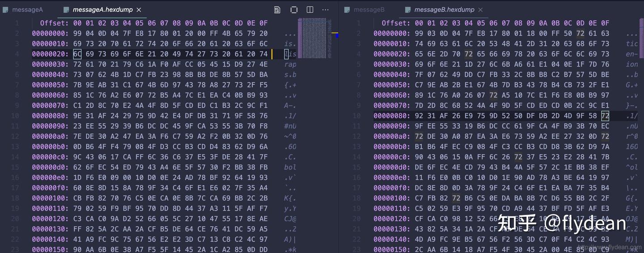This screenshot has width=644, height=253.
Task: Open the More Actions ellipsis menu
Action: [x=326, y=10]
